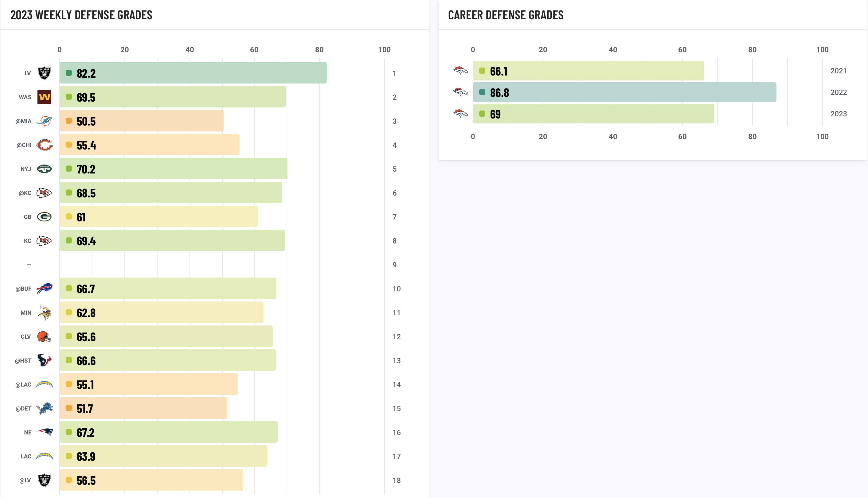Viewport: 868px width, 498px height.
Task: Click the 2021 season label
Action: (838, 71)
